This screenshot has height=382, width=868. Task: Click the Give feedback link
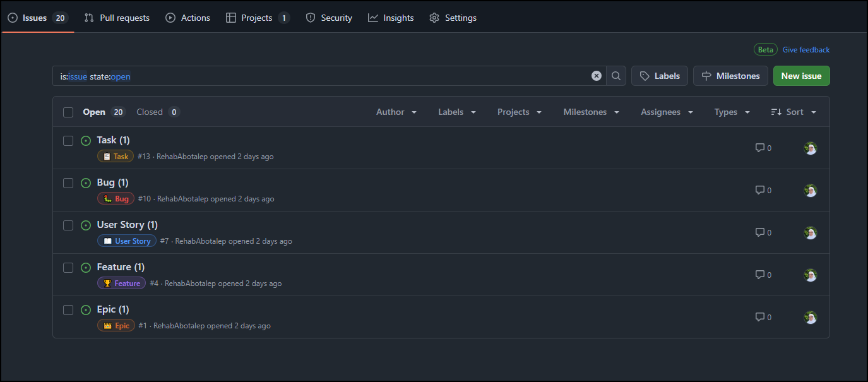coord(806,50)
